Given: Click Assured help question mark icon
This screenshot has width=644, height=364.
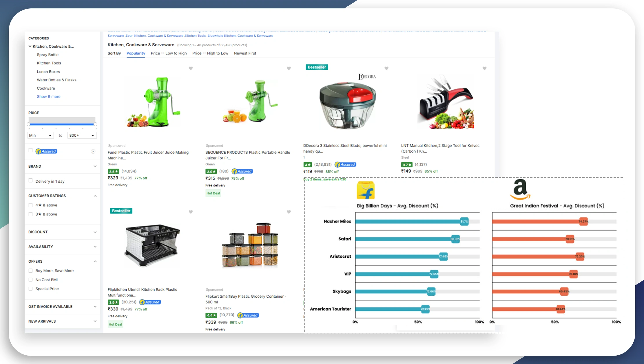Looking at the screenshot, I should [93, 151].
